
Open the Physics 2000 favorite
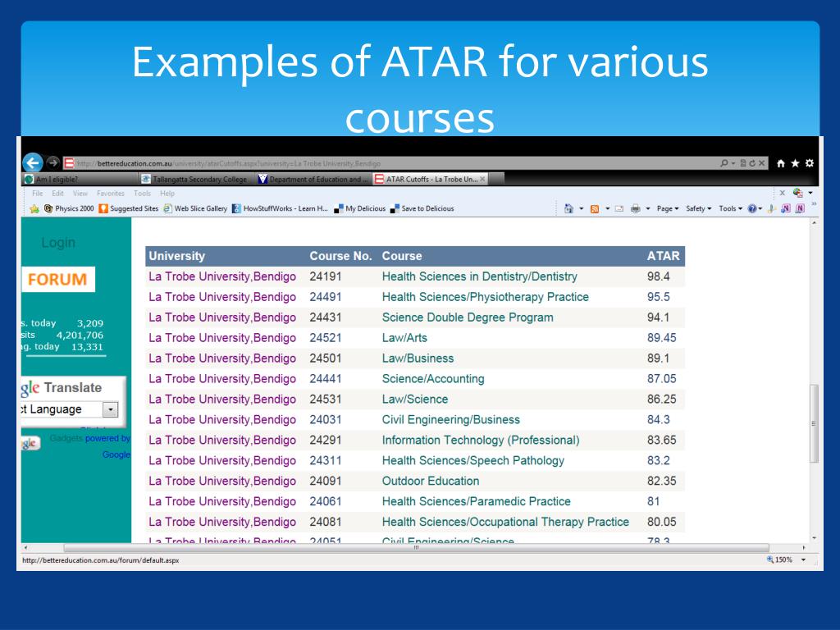69,209
